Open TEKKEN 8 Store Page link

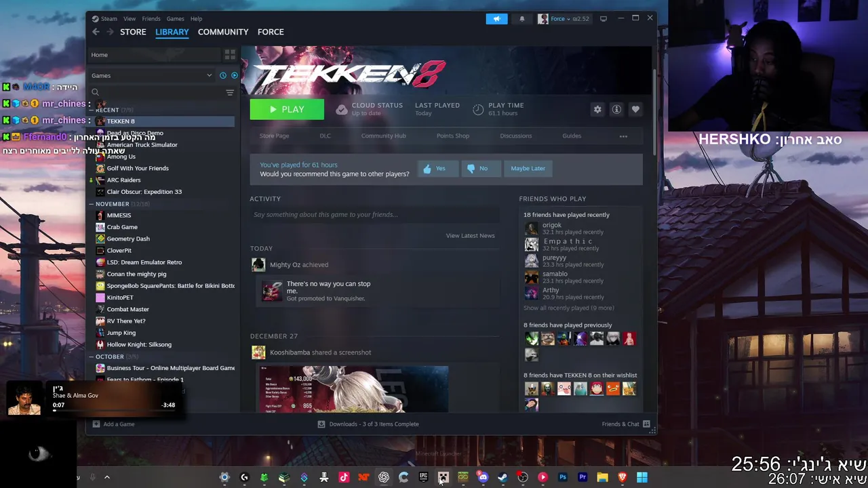(274, 136)
